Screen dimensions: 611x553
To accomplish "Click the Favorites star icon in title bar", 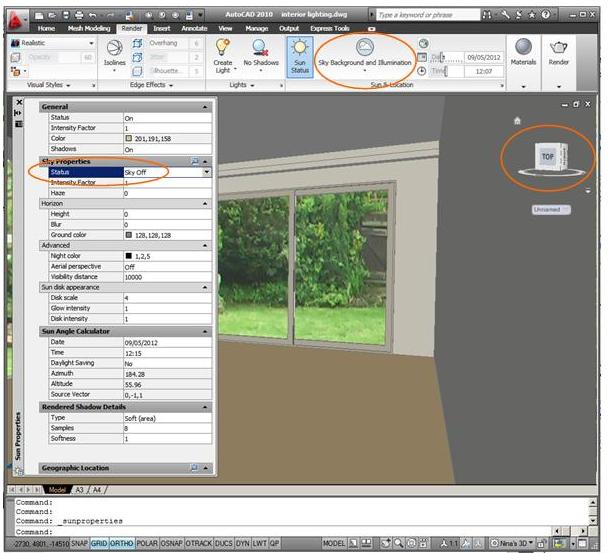I will (x=532, y=15).
